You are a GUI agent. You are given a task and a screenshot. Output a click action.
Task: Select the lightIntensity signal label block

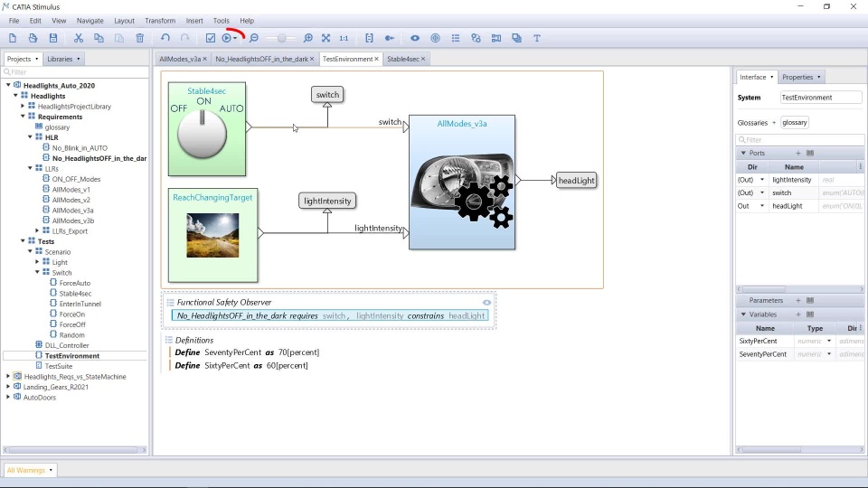pyautogui.click(x=327, y=201)
